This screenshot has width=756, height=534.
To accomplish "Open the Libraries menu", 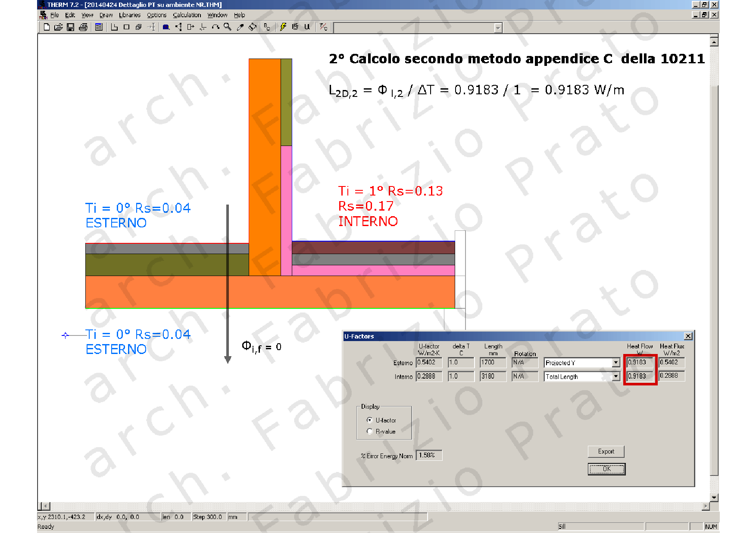I will pos(130,15).
